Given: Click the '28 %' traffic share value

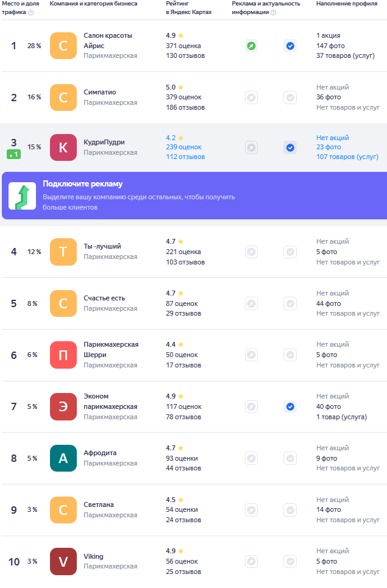Looking at the screenshot, I should 34,46.
